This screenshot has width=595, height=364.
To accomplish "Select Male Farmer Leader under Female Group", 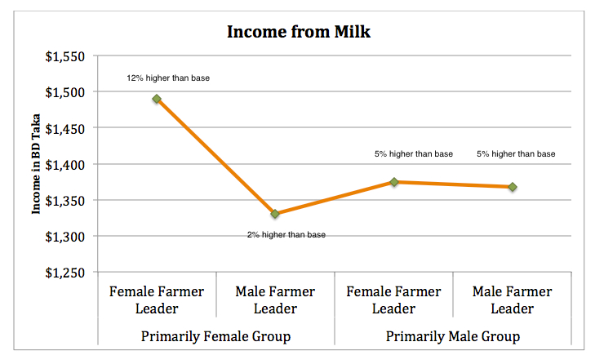I will click(x=275, y=300).
